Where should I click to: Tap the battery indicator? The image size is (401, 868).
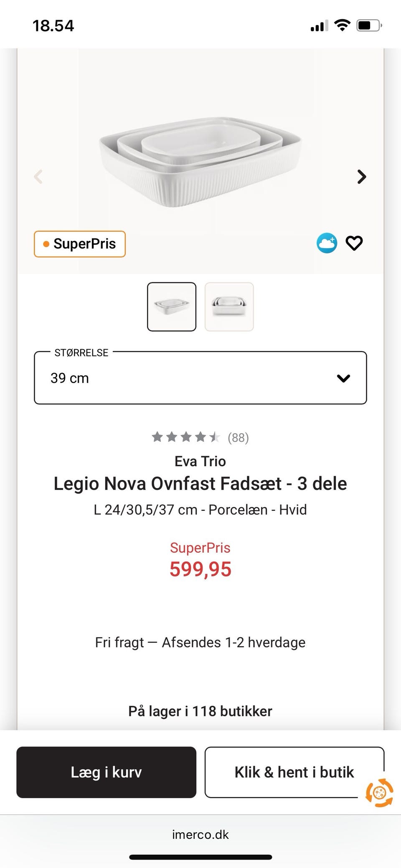tap(369, 25)
